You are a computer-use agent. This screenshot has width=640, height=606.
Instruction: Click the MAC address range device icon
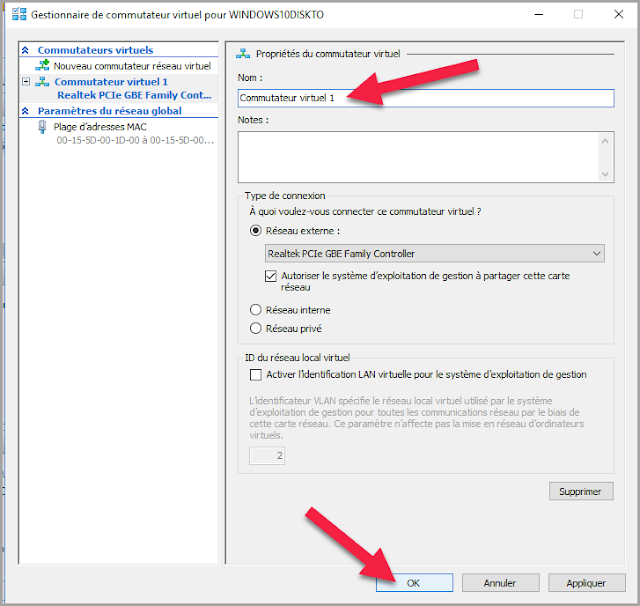42,127
